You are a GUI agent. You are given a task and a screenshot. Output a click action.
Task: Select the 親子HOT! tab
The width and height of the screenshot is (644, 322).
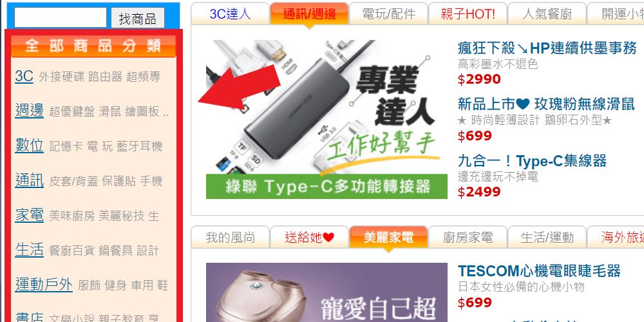468,14
